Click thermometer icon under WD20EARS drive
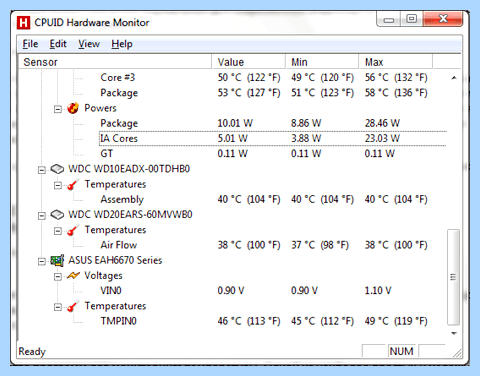Image resolution: width=480 pixels, height=376 pixels. coord(73,230)
